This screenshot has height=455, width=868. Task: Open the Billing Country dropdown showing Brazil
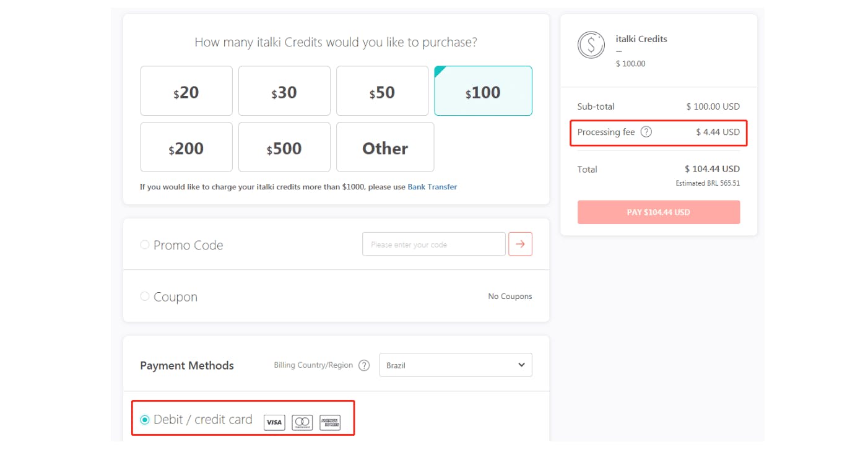coord(456,365)
